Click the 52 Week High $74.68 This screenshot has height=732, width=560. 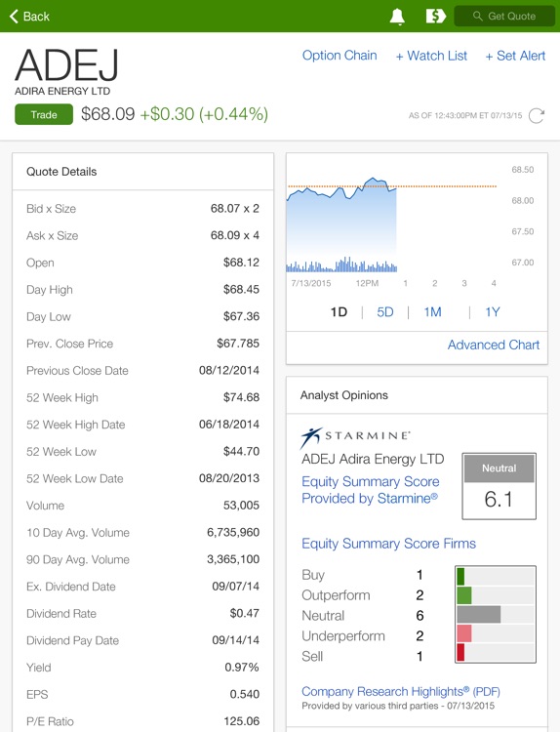[x=241, y=398]
